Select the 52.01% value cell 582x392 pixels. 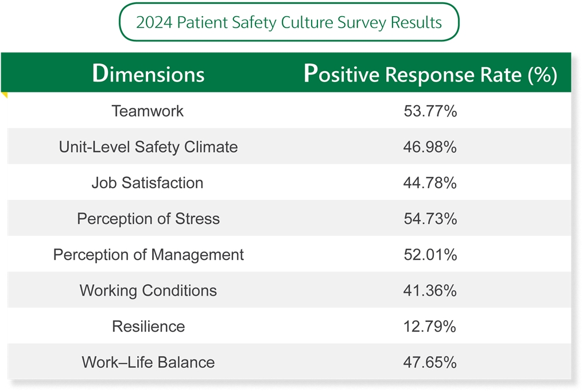430,255
